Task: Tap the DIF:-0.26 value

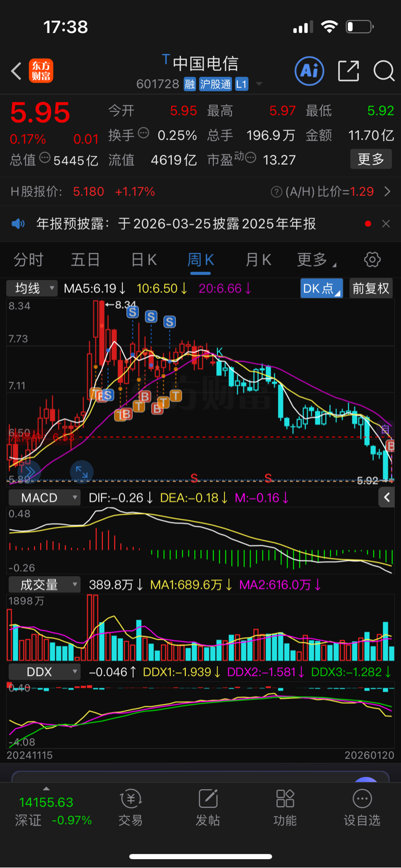Action: point(121,497)
